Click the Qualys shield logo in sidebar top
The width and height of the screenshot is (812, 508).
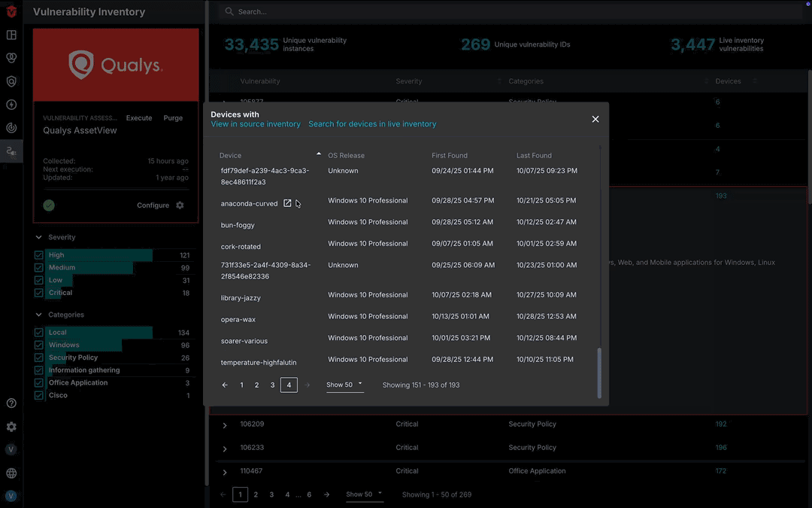(11, 11)
